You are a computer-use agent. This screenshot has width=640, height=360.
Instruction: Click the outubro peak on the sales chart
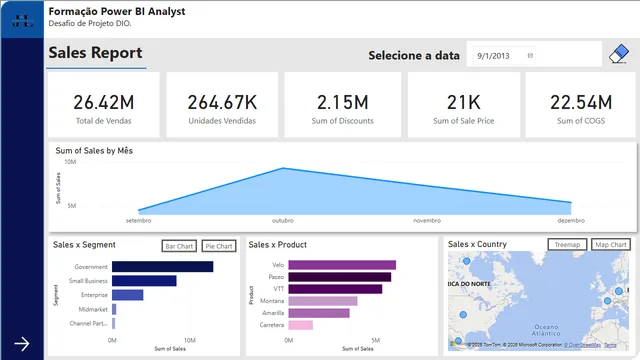pos(283,168)
